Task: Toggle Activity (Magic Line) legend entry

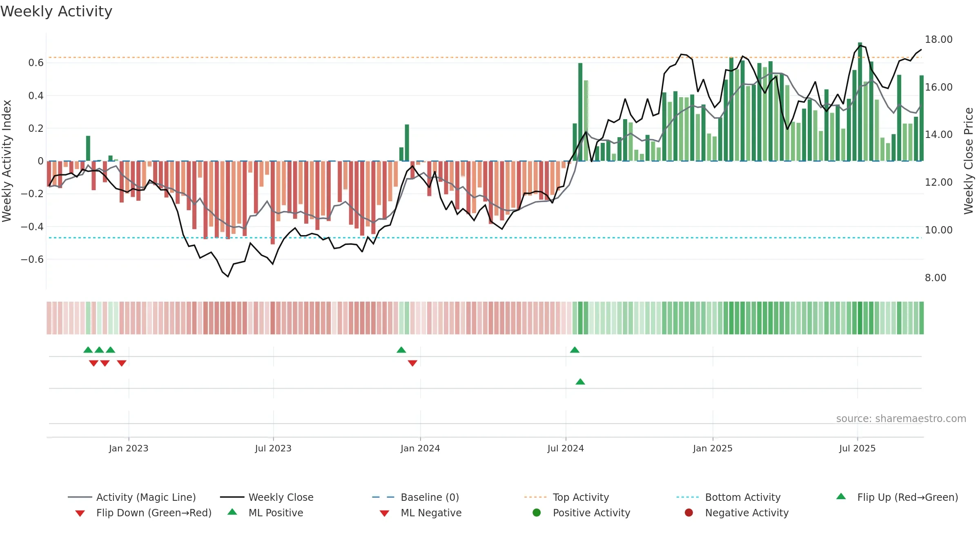Action: click(132, 497)
